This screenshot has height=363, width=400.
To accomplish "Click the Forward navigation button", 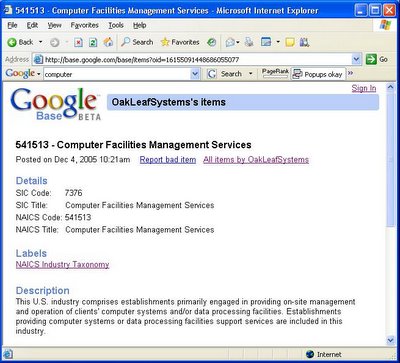I will coord(55,42).
